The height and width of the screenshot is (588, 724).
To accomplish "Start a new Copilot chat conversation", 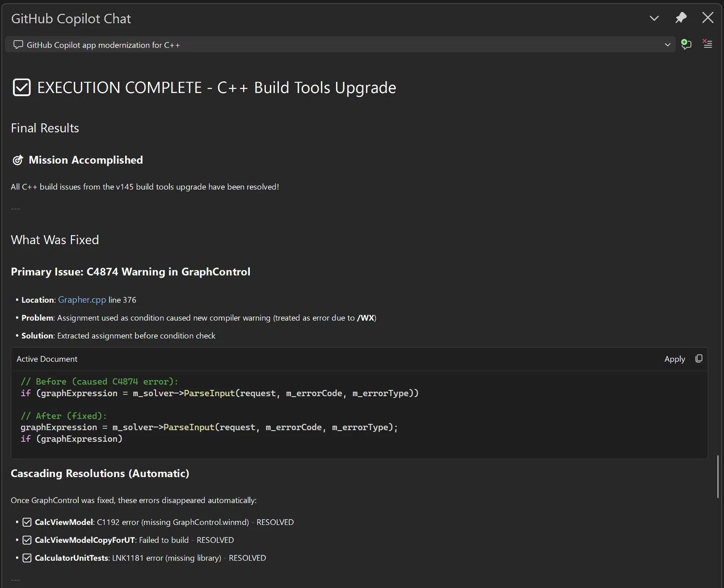I will click(686, 44).
